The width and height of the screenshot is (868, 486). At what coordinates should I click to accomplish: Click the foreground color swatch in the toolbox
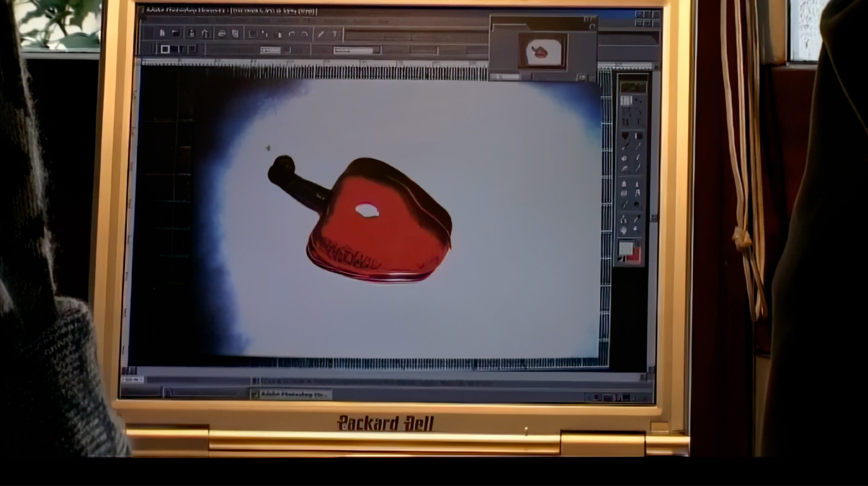[626, 248]
